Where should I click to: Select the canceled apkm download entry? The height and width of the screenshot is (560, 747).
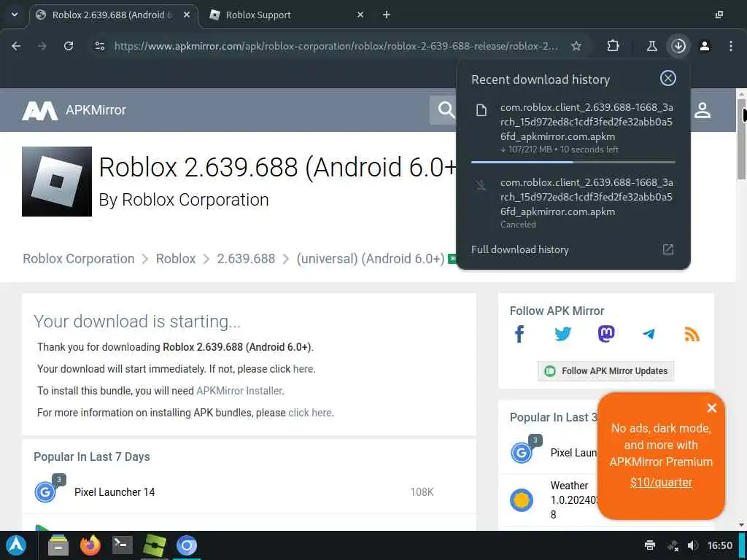tap(573, 203)
